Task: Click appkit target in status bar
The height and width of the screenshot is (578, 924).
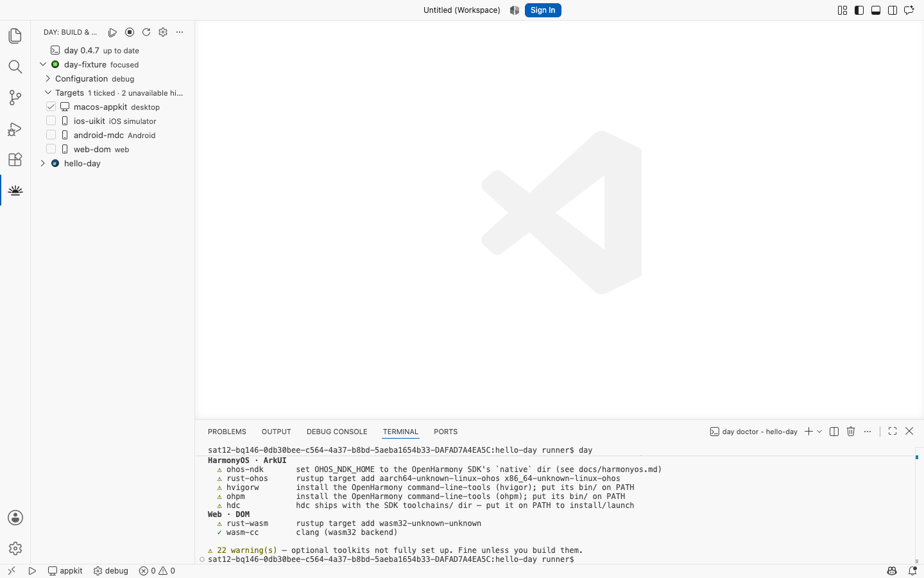Action: coord(65,571)
